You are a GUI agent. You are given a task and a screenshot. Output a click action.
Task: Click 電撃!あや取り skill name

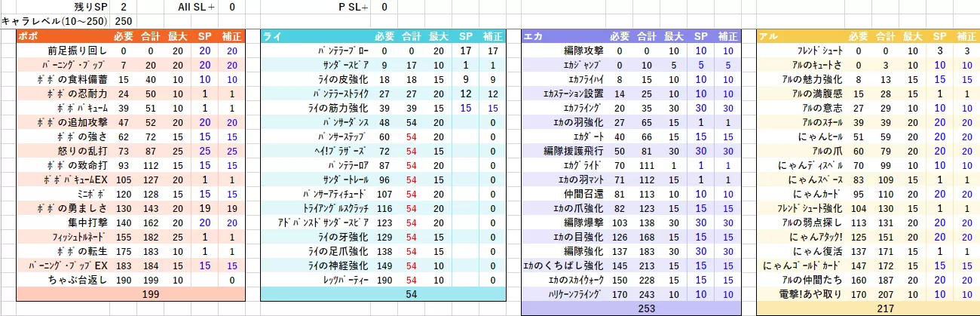click(811, 294)
